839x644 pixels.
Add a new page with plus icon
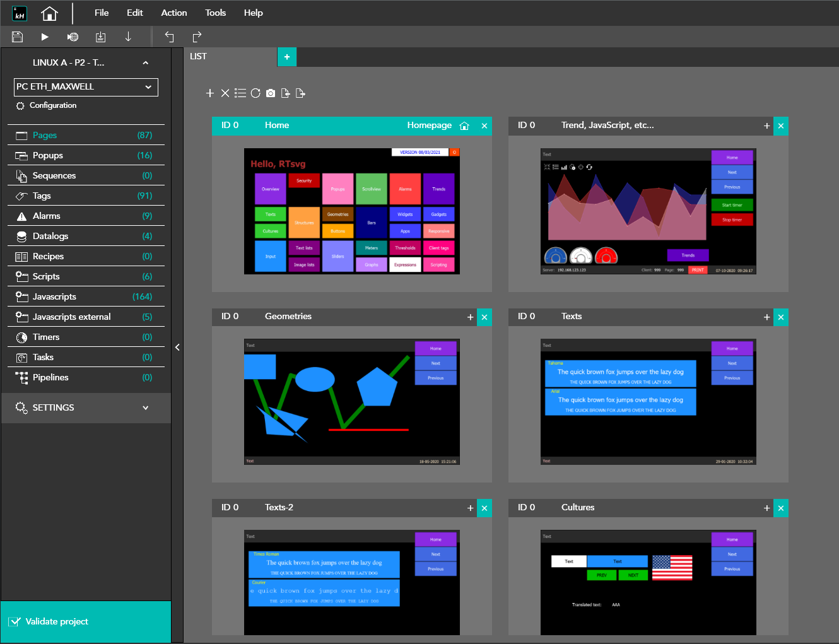tap(210, 93)
